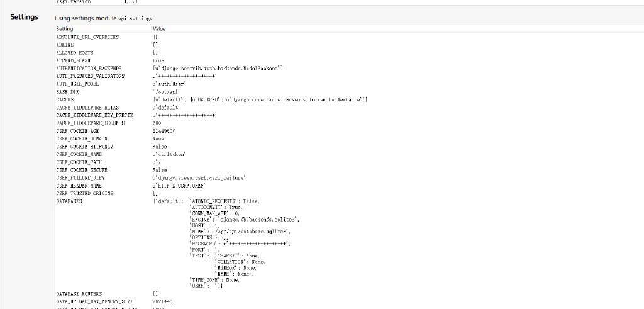
Task: Select the ADMINS setting name
Action: tap(65, 45)
